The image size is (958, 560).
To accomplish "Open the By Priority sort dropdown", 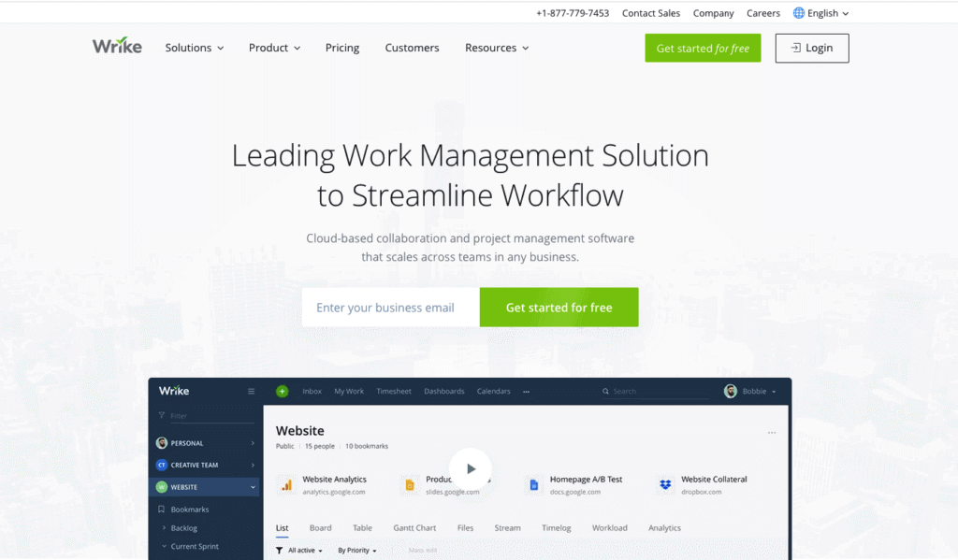I will pyautogui.click(x=357, y=551).
